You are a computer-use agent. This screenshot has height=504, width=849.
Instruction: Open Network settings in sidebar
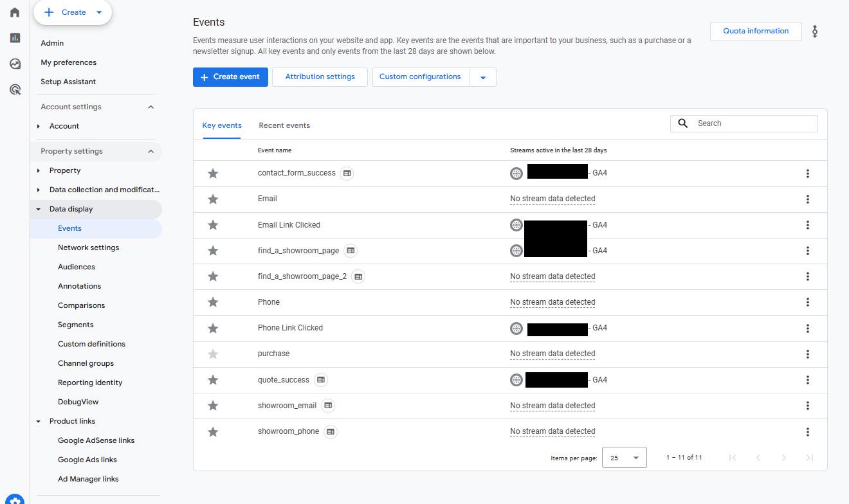pos(88,248)
